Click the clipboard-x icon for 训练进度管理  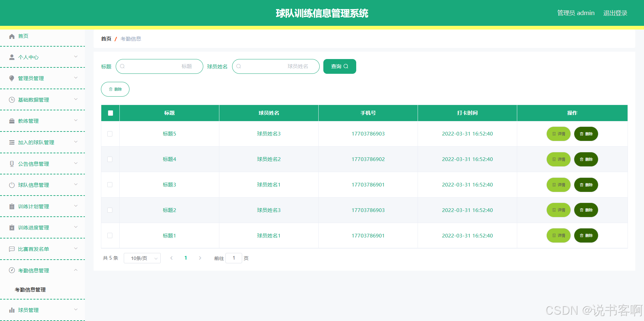(12, 227)
